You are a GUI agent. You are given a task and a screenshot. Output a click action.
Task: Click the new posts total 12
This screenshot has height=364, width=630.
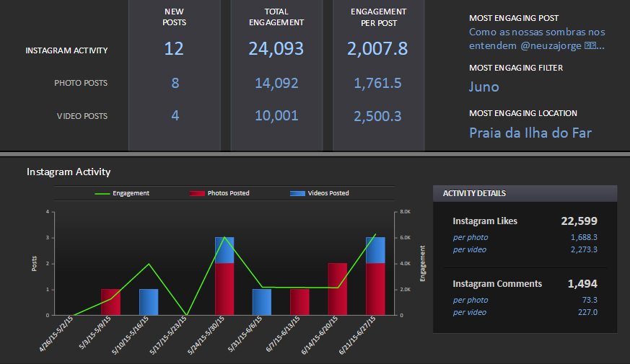point(174,49)
